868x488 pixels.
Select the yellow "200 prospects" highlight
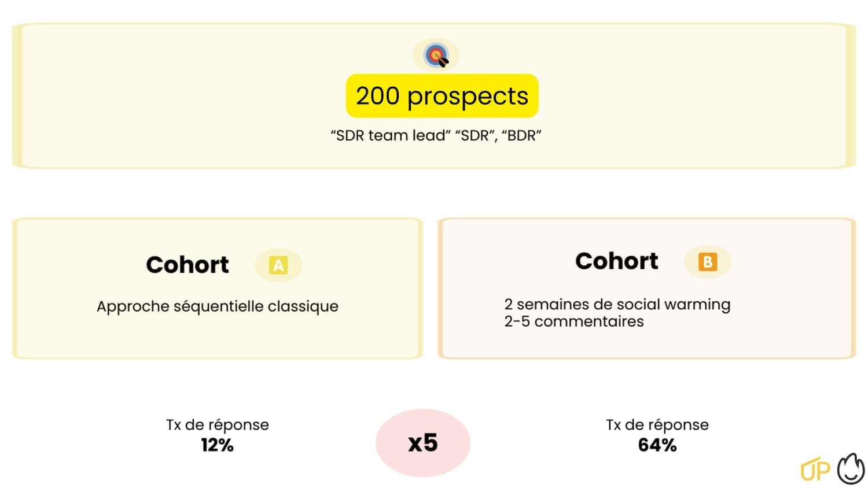(x=442, y=96)
